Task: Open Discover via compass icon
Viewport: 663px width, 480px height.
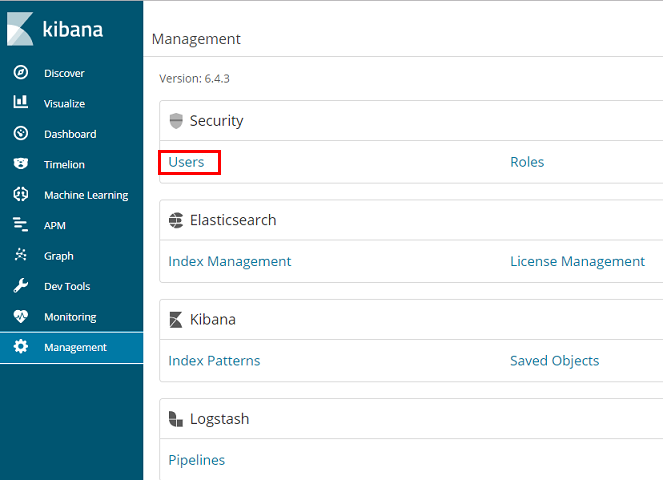Action: [21, 73]
